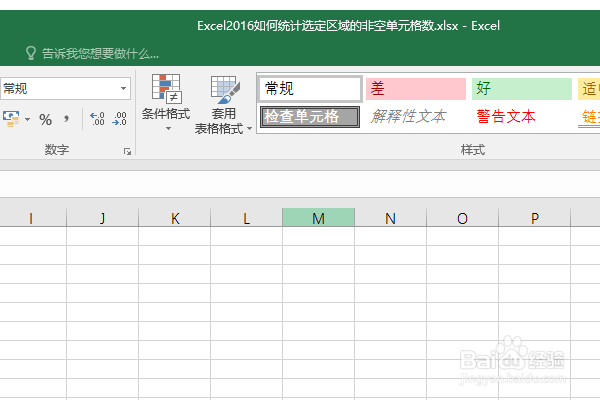The width and height of the screenshot is (600, 400).
Task: Decrease decimal places
Action: point(119,119)
